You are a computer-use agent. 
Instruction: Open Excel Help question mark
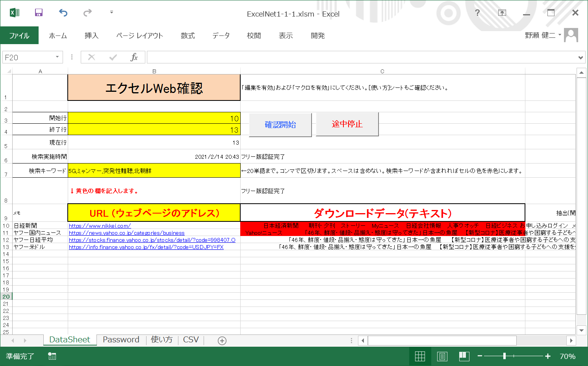(477, 13)
